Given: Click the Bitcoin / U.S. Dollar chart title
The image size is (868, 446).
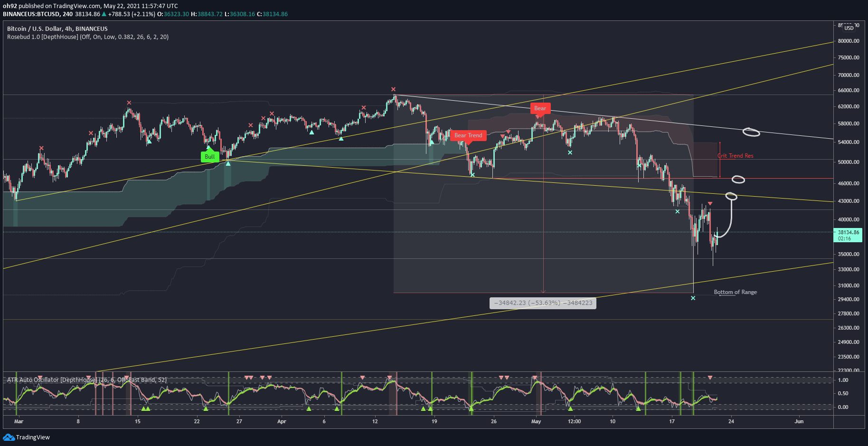Looking at the screenshot, I should (57, 29).
